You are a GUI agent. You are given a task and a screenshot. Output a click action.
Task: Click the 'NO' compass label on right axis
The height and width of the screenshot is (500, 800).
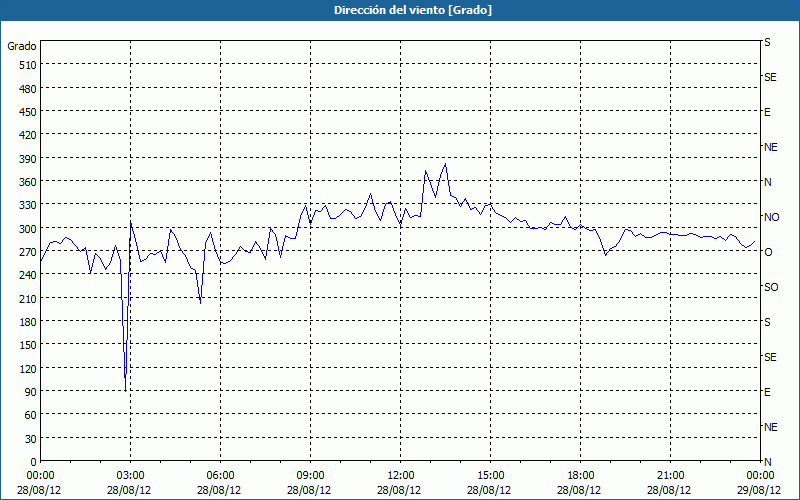pyautogui.click(x=771, y=217)
